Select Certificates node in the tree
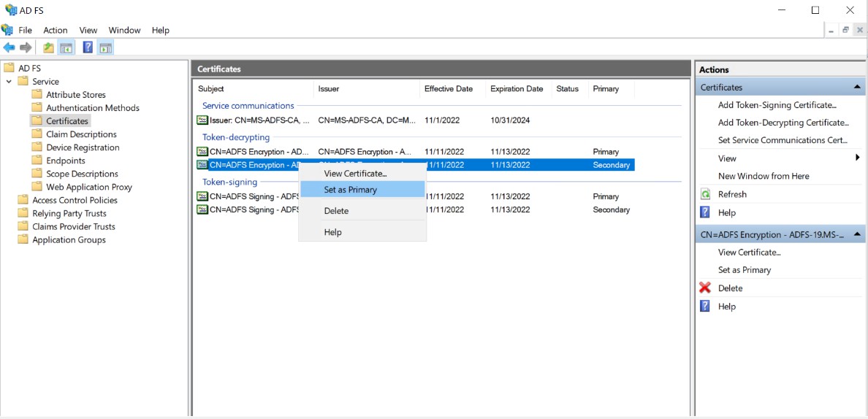The width and height of the screenshot is (868, 419). click(x=67, y=121)
